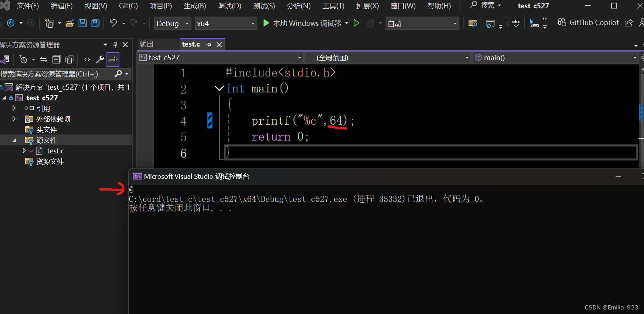Close the test.c editor tab
The width and height of the screenshot is (644, 314).
coord(219,45)
